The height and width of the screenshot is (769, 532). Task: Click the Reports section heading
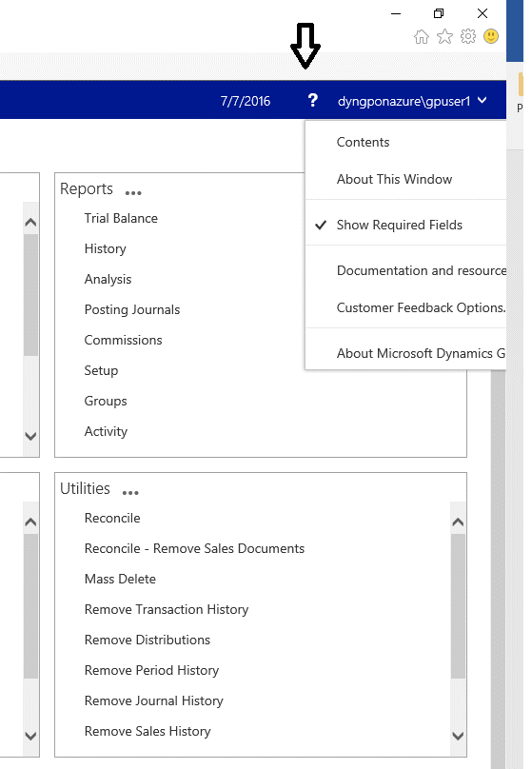pyautogui.click(x=87, y=188)
